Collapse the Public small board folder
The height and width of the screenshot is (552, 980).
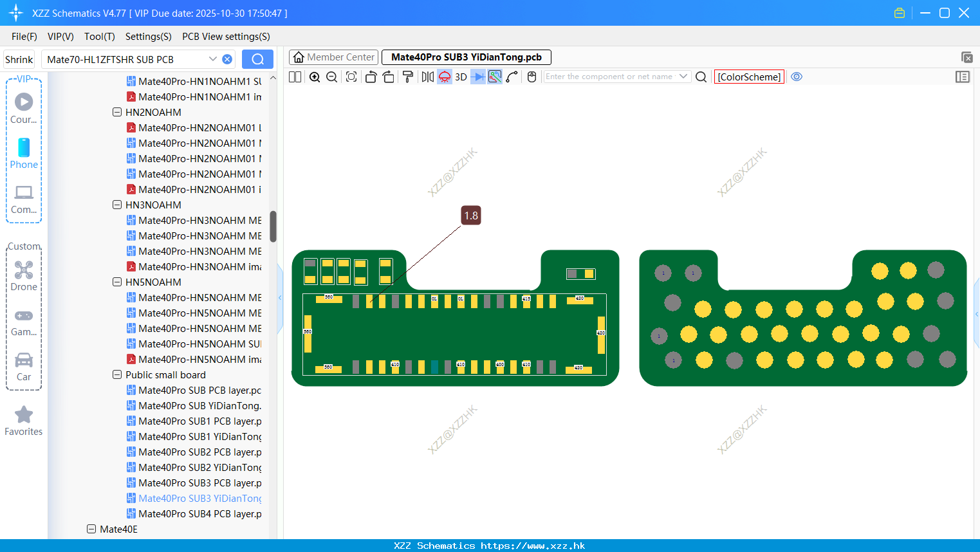click(117, 374)
